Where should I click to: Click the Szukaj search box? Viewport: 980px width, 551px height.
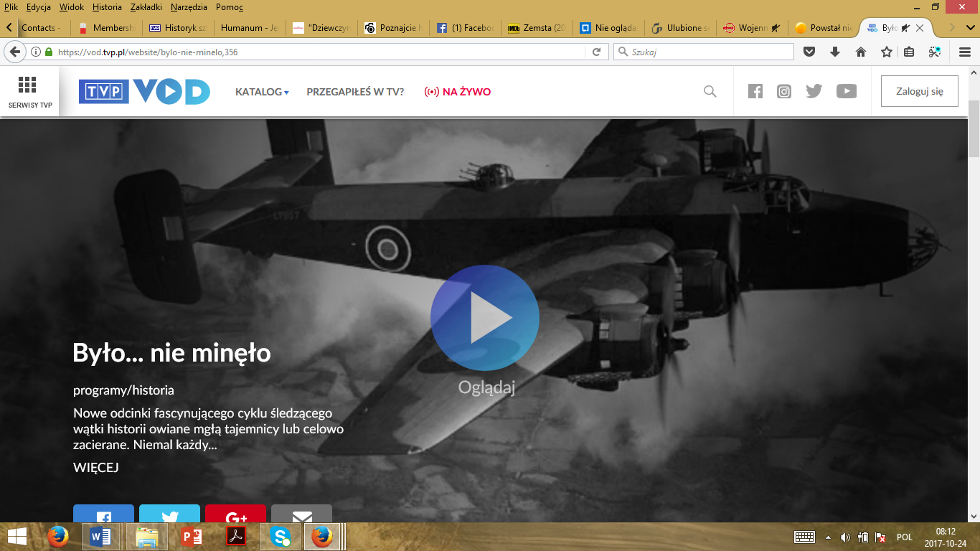click(704, 52)
